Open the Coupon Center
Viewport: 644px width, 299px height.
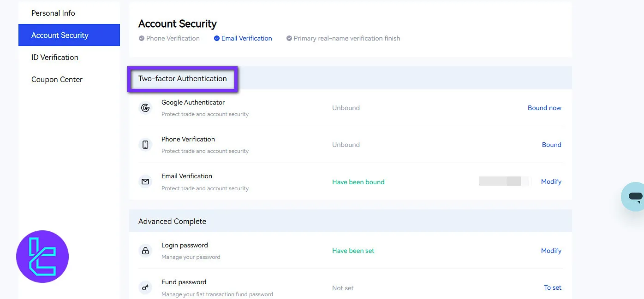(x=57, y=79)
